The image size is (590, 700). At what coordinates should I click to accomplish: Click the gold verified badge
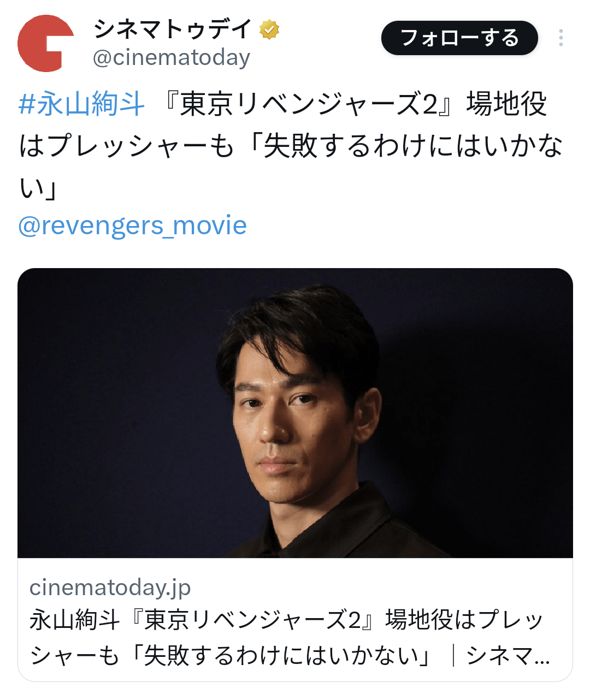(x=269, y=29)
